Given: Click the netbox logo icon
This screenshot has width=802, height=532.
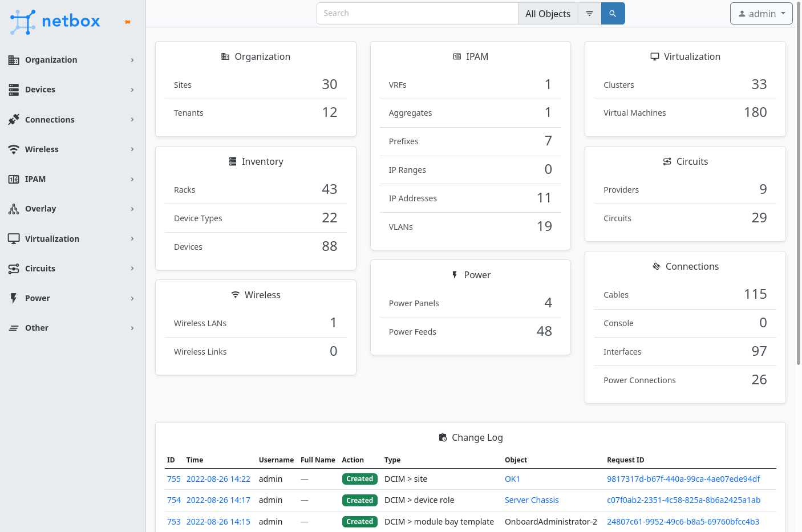Looking at the screenshot, I should (x=22, y=22).
